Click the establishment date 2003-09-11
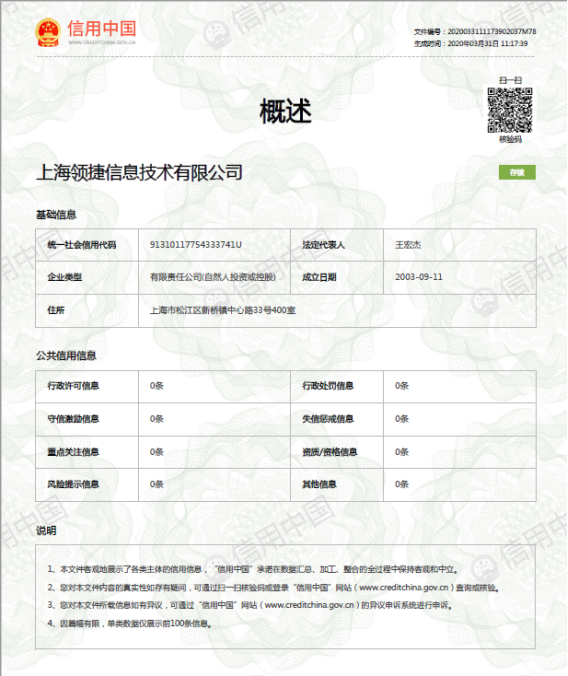The width and height of the screenshot is (568, 676). (x=419, y=277)
